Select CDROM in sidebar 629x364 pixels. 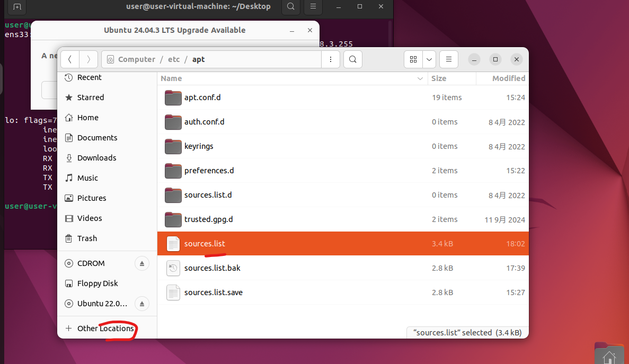click(91, 263)
